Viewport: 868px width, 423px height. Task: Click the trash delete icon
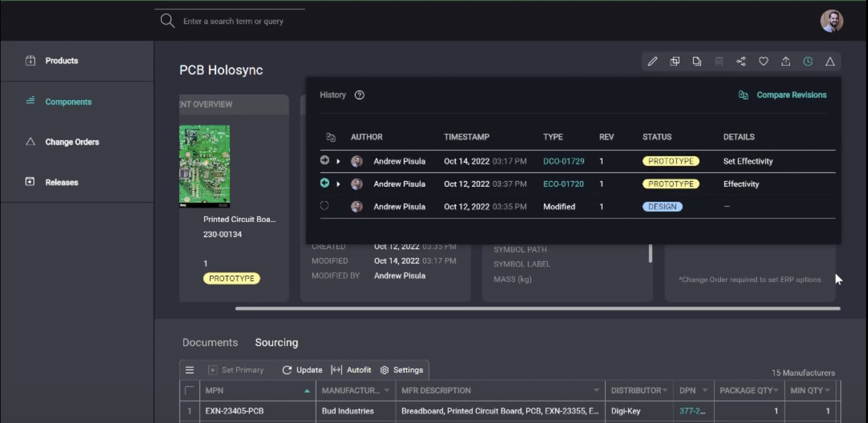click(x=719, y=61)
